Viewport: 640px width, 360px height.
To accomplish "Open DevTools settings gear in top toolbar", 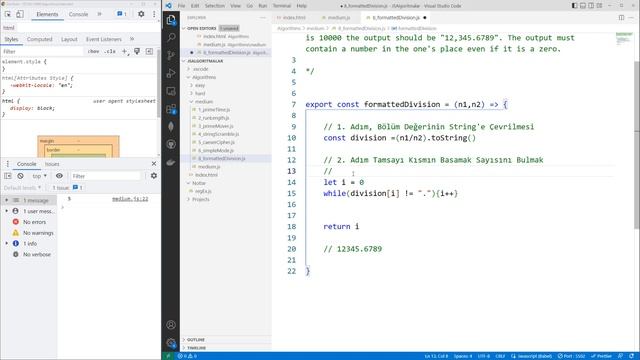I will click(x=141, y=14).
